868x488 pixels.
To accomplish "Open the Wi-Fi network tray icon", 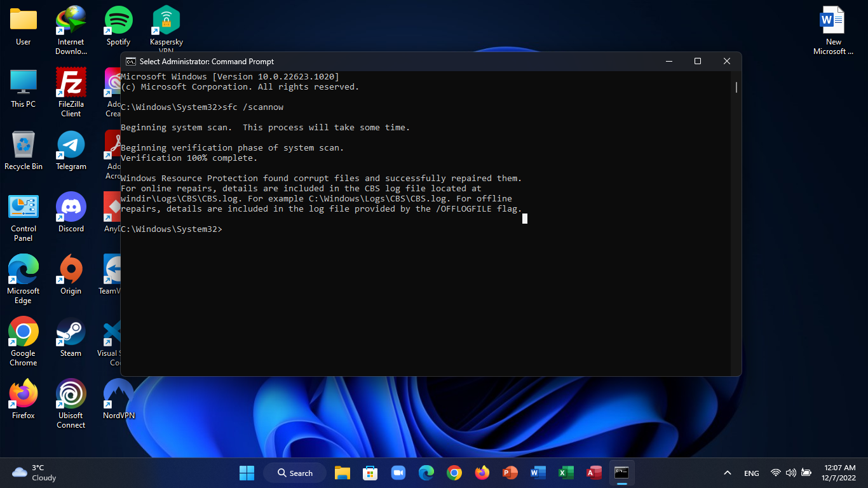I will (775, 473).
